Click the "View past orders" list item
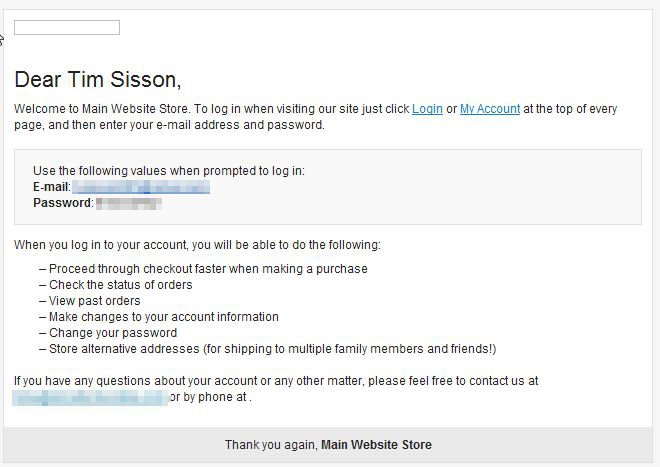 click(94, 301)
